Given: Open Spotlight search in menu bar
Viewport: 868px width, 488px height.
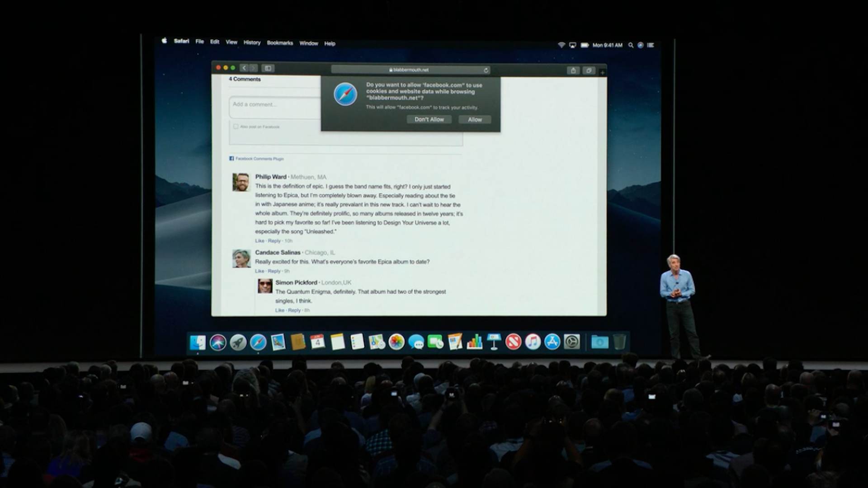Looking at the screenshot, I should 631,45.
